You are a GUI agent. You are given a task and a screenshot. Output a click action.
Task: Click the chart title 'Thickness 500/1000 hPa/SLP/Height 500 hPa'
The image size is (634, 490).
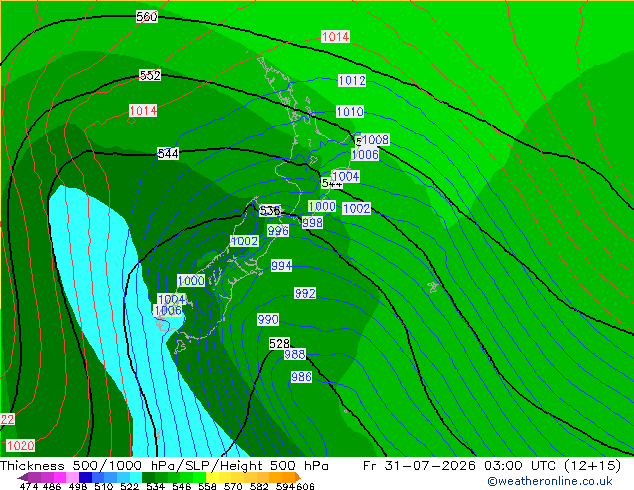[164, 466]
